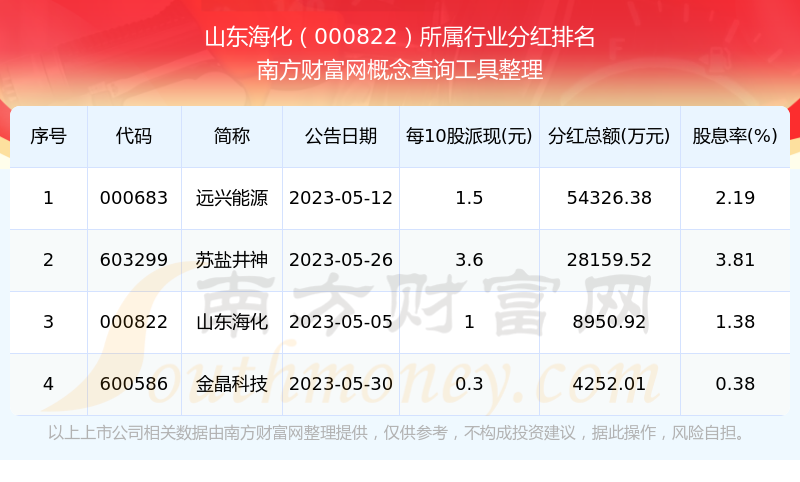Select stock name 山东海化 in table
This screenshot has width=800, height=482.
(232, 322)
